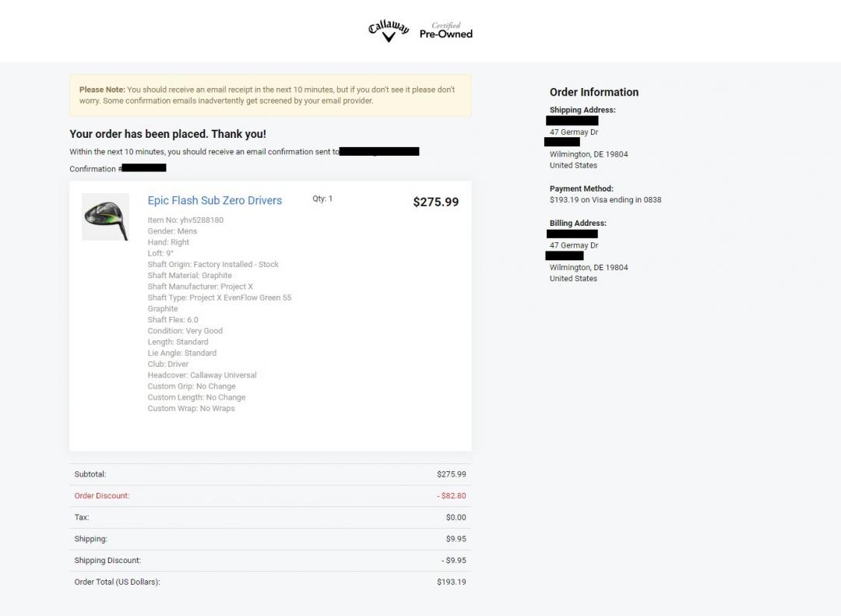Click the Callaway chevron logo

388,31
